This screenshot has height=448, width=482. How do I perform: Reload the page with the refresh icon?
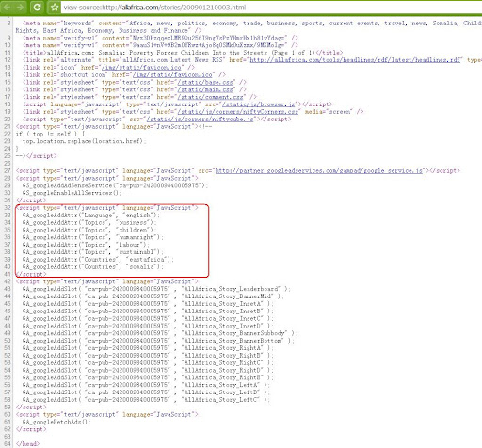(37, 8)
